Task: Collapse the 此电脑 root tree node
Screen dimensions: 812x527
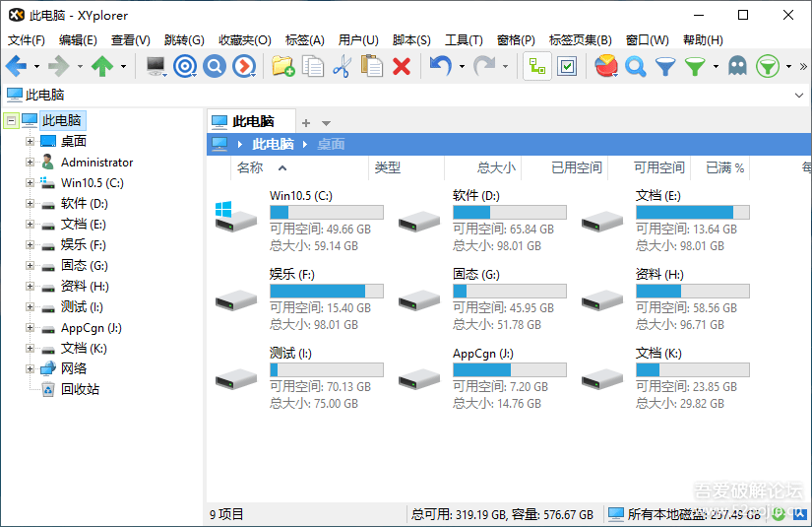Action: 11,121
